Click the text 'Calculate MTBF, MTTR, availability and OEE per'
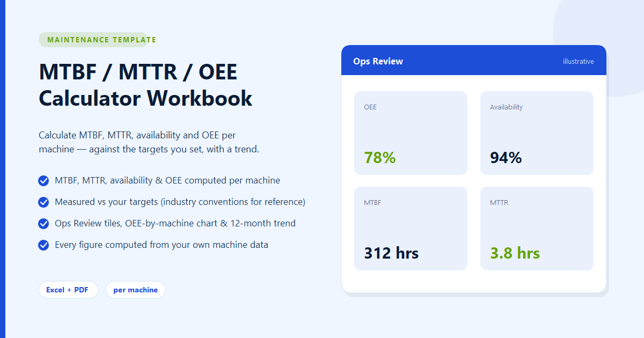The height and width of the screenshot is (338, 644). (x=137, y=135)
